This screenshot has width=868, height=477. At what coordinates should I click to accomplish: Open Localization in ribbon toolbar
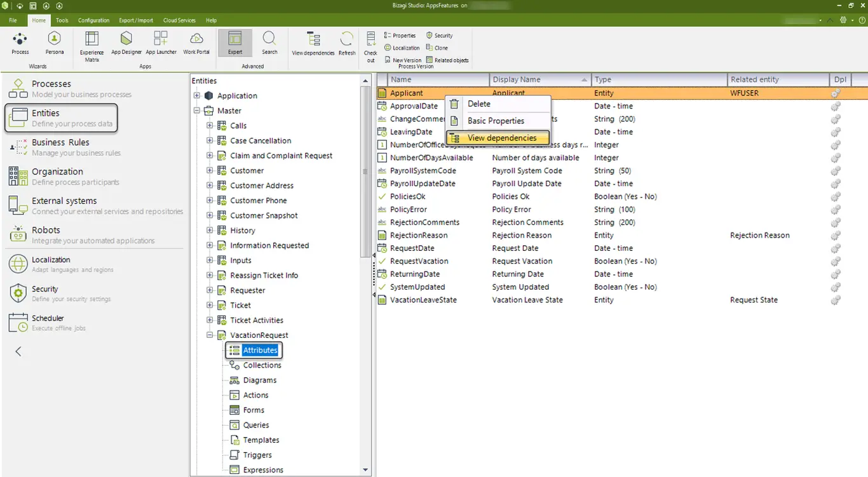pyautogui.click(x=402, y=48)
